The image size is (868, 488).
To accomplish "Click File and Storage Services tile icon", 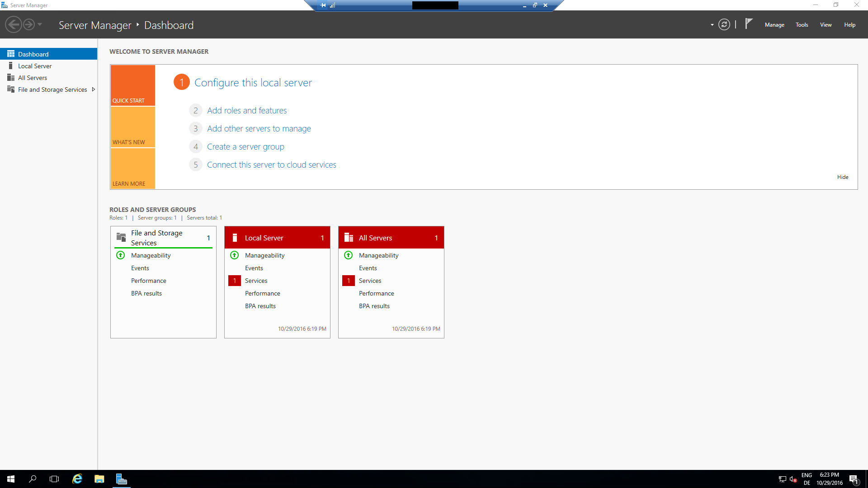I will tap(121, 237).
